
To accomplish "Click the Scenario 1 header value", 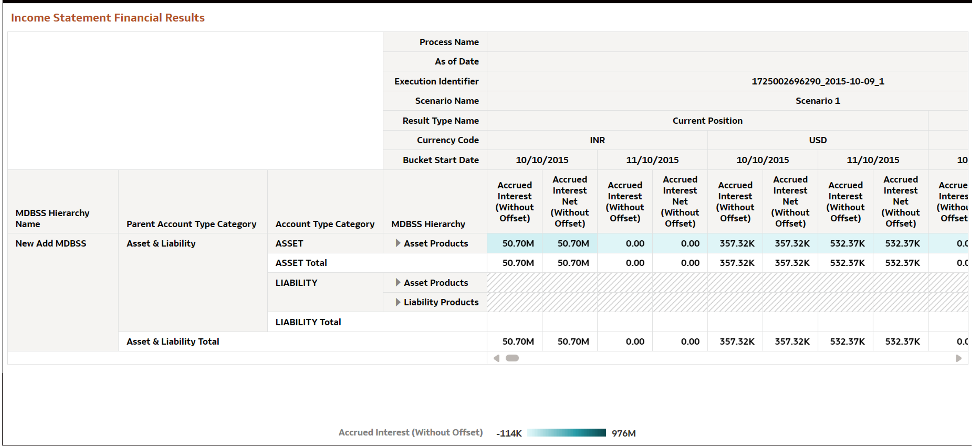I will [x=818, y=101].
